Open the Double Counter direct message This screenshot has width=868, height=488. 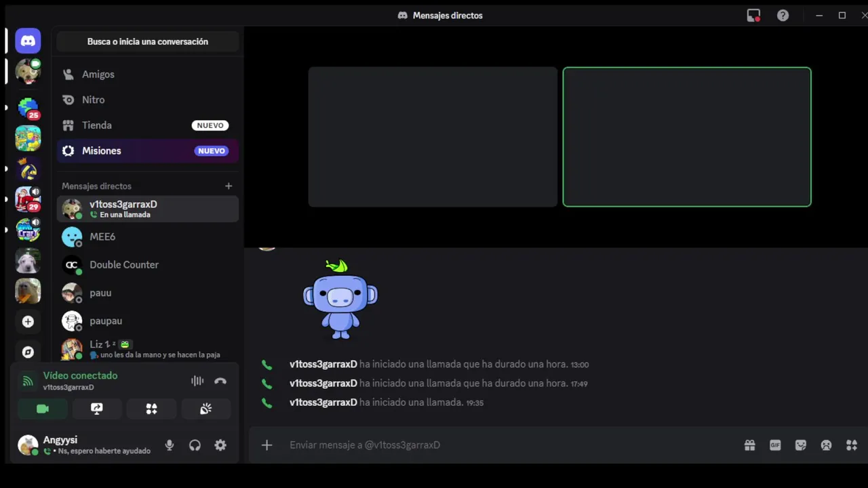148,264
